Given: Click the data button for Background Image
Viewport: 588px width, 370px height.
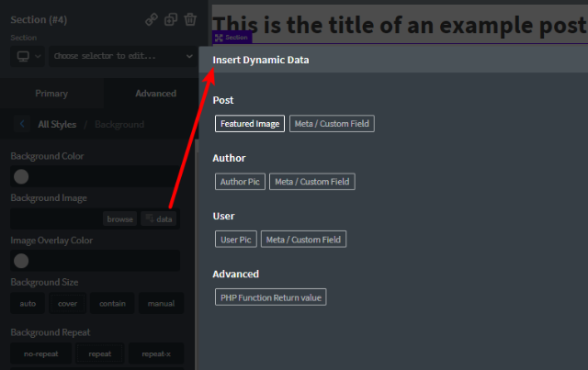Looking at the screenshot, I should click(159, 219).
